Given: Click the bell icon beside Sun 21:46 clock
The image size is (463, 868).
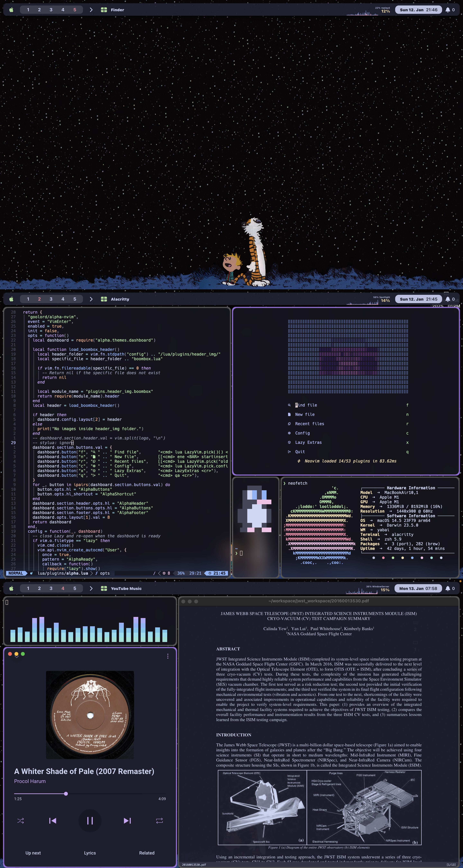Looking at the screenshot, I should coord(448,10).
